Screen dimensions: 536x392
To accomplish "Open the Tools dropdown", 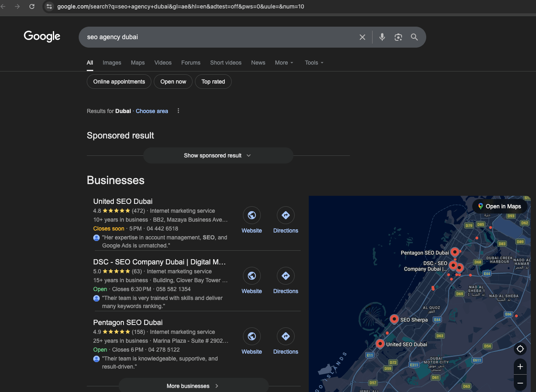I will pyautogui.click(x=314, y=63).
